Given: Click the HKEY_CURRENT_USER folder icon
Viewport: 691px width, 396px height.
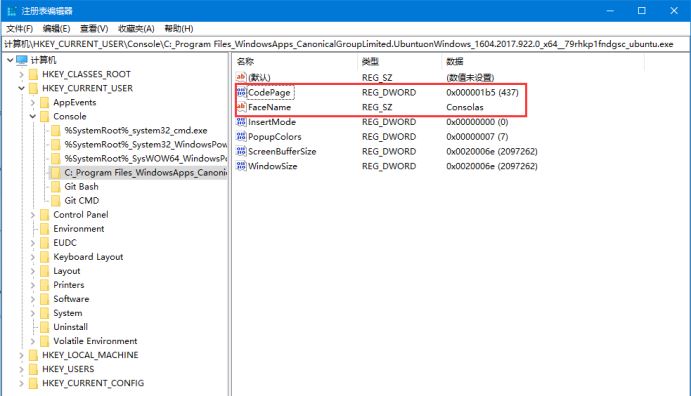Looking at the screenshot, I should tap(33, 88).
